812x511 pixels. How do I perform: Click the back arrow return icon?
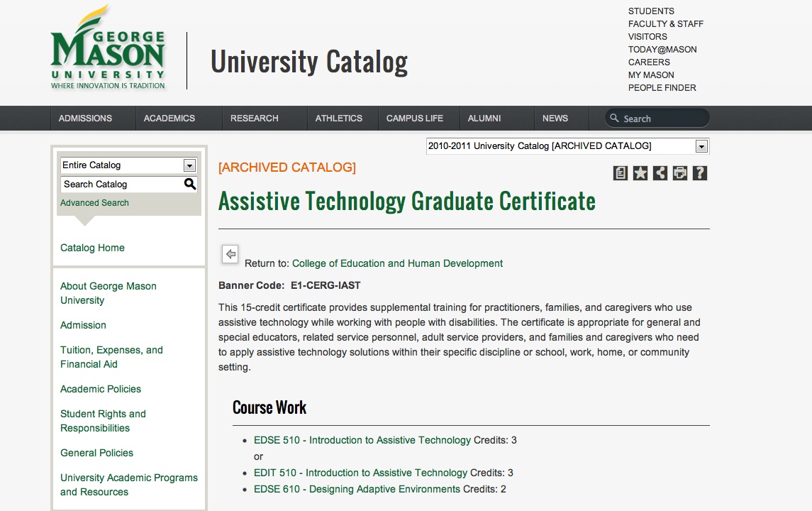click(230, 254)
